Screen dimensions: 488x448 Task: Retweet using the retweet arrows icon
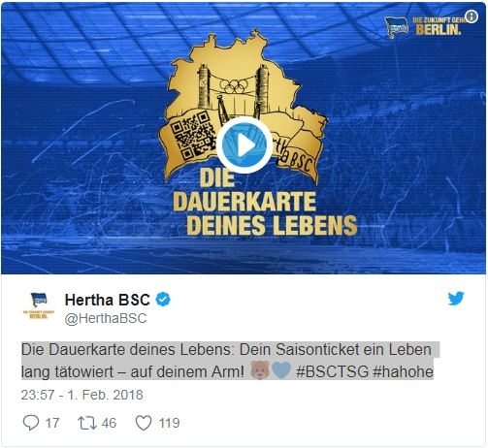click(87, 423)
